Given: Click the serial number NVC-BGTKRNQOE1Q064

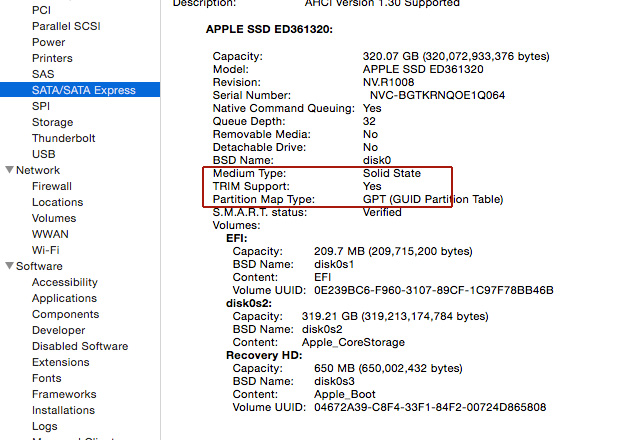Looking at the screenshot, I should [x=437, y=95].
